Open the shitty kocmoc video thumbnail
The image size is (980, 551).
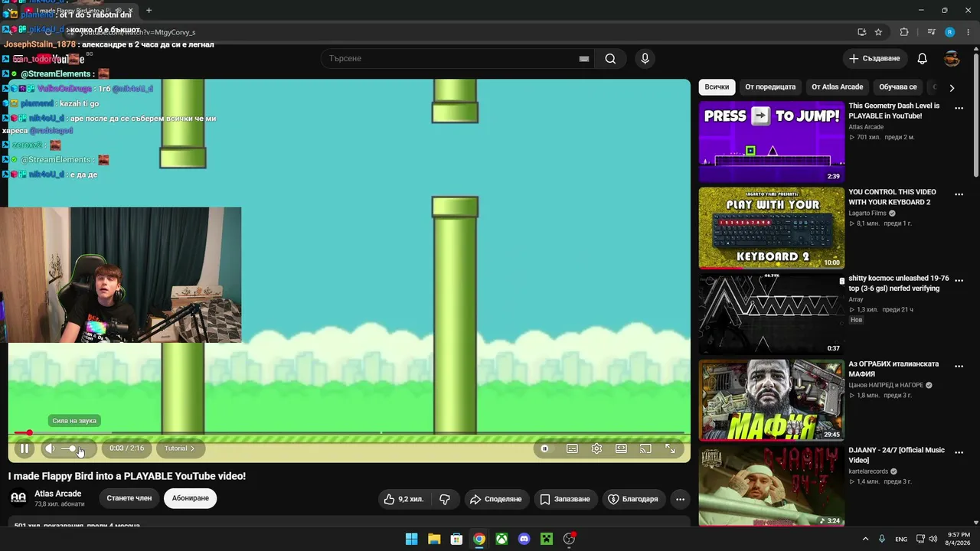pos(772,314)
